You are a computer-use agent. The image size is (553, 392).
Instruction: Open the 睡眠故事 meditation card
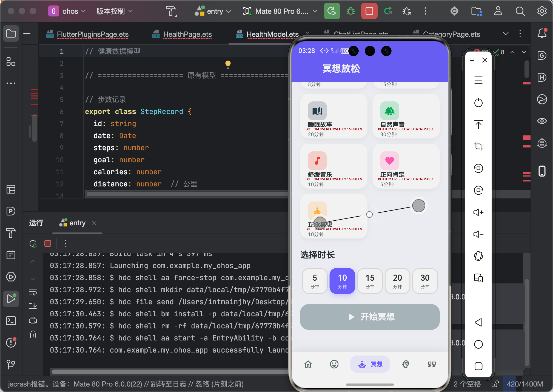(333, 116)
